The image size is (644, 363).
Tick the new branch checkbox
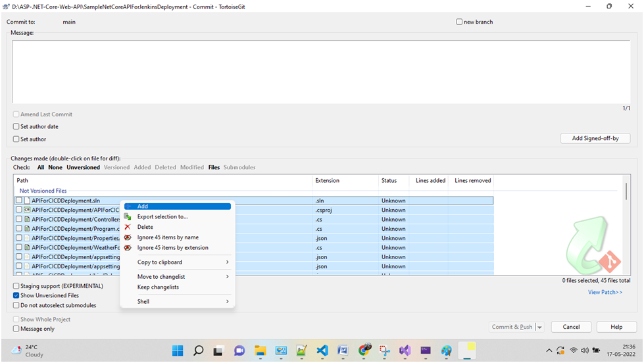click(x=459, y=22)
